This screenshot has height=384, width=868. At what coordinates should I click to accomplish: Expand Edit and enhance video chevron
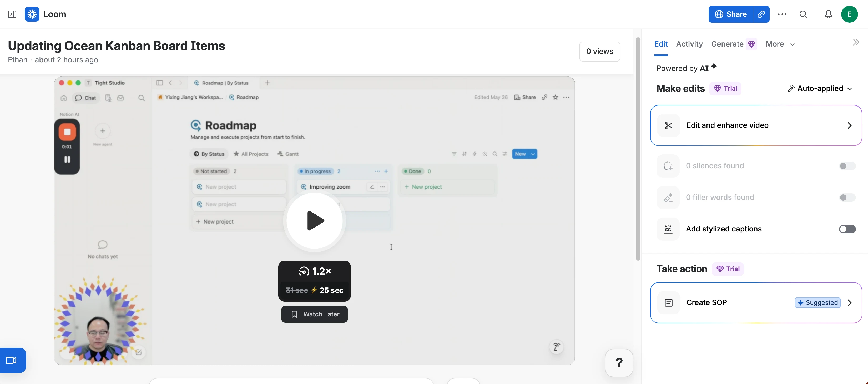850,125
